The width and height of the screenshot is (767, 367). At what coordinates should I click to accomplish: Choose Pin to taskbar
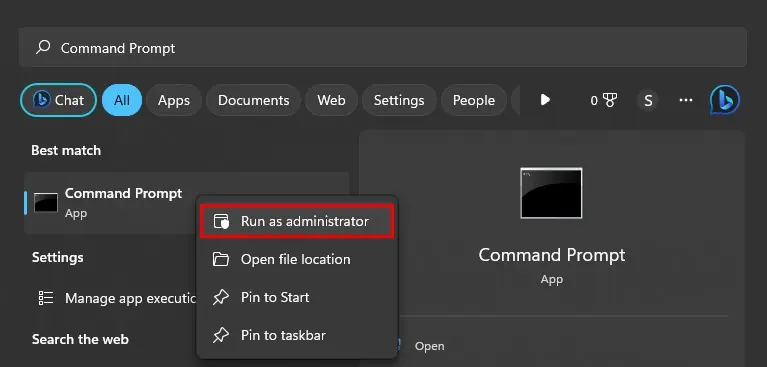(297, 335)
